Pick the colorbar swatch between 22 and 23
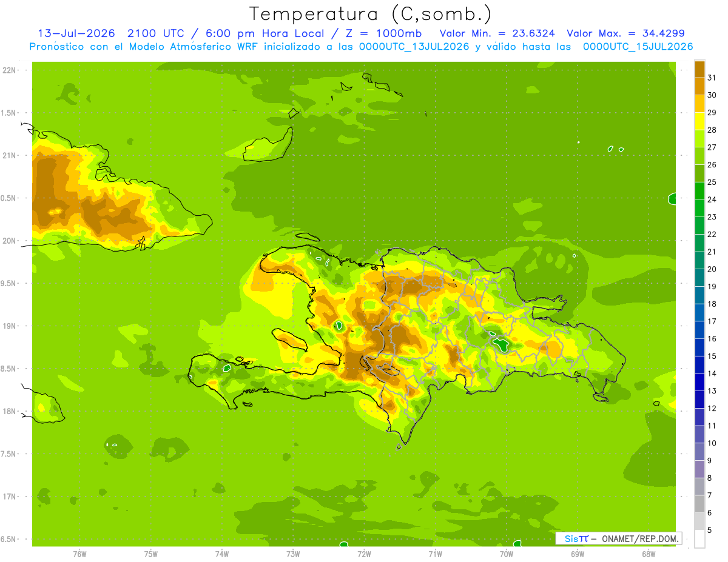 tap(699, 226)
